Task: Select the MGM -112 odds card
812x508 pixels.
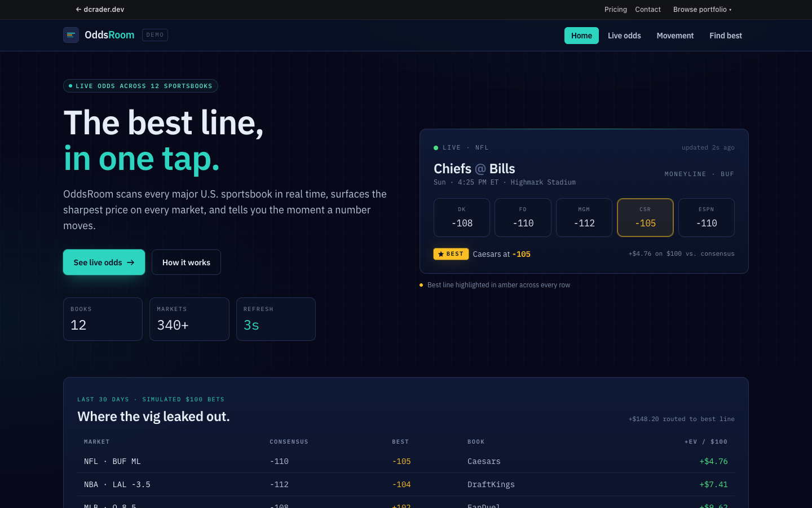Action: [x=584, y=217]
